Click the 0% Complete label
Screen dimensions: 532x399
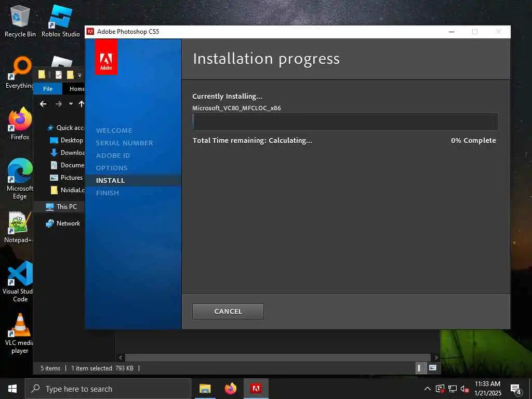(x=473, y=140)
